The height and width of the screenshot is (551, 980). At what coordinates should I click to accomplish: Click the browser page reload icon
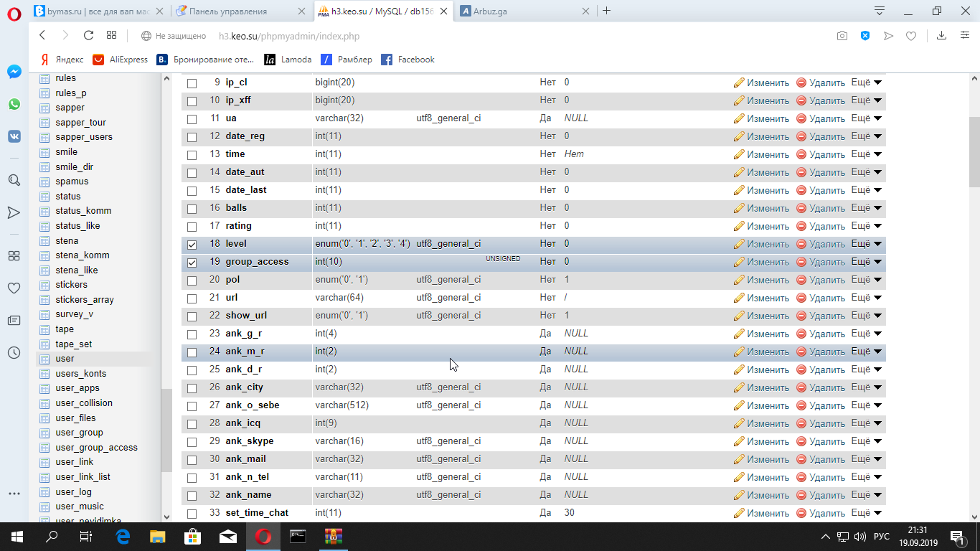point(88,35)
